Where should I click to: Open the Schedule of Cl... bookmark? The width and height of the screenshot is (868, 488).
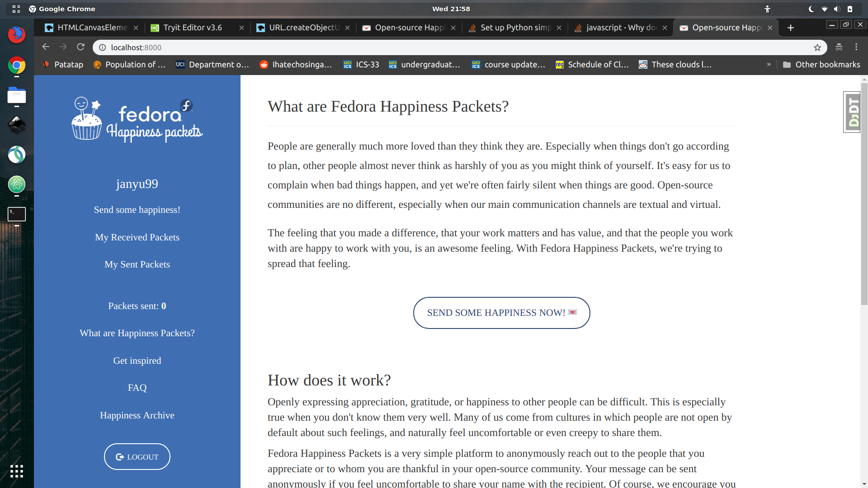click(592, 65)
